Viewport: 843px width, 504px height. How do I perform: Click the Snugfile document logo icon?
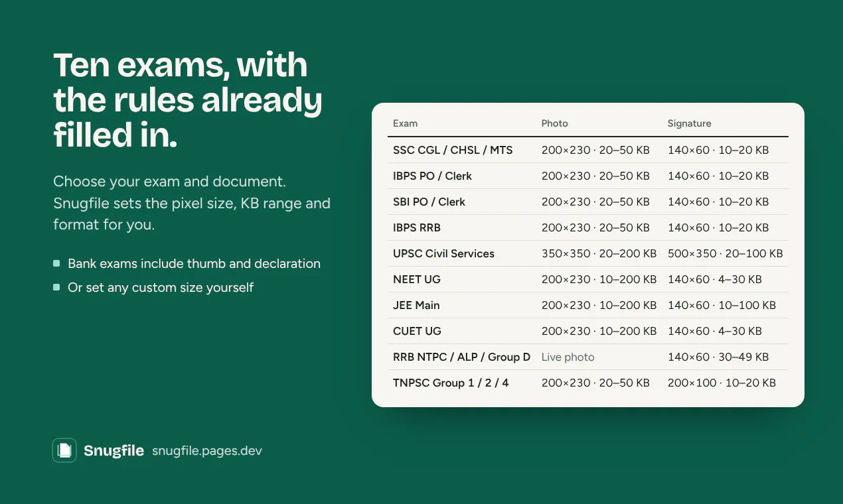pos(64,451)
